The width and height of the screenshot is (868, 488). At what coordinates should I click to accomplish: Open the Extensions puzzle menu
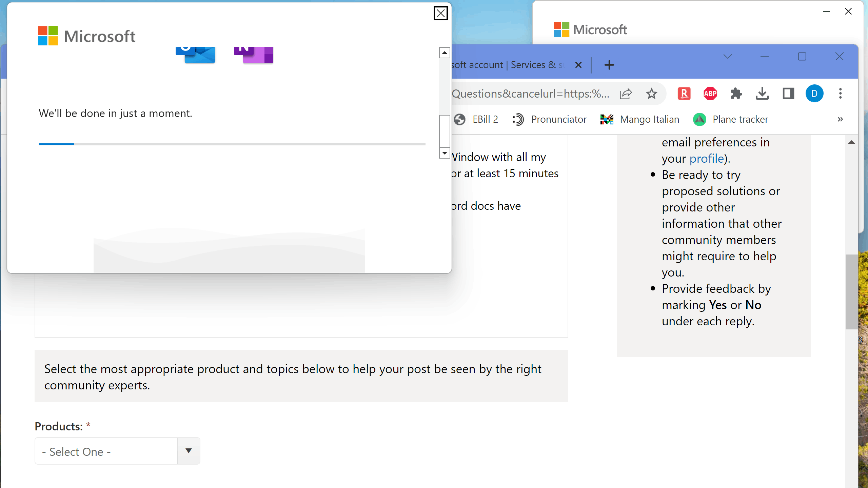tap(736, 94)
